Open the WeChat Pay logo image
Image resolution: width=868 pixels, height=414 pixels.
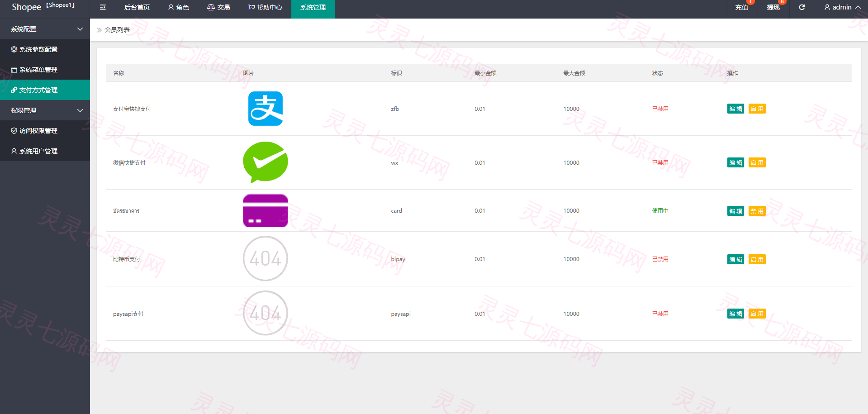(x=266, y=162)
